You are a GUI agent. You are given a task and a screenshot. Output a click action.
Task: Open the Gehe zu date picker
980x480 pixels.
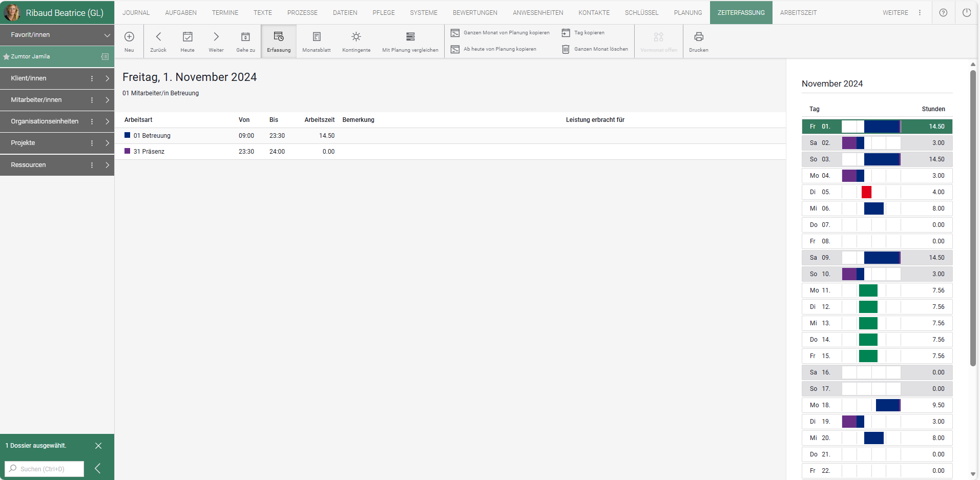245,37
